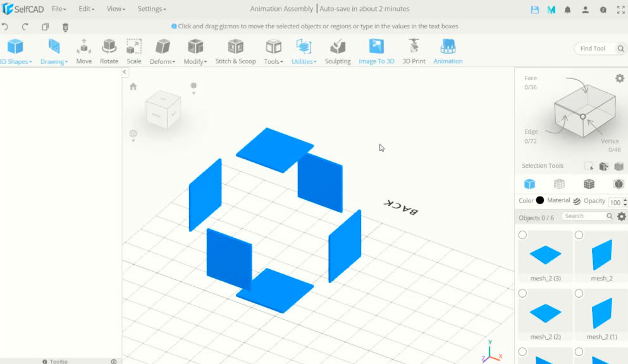The height and width of the screenshot is (364, 628).
Task: Open the Utilities dropdown
Action: tap(304, 51)
